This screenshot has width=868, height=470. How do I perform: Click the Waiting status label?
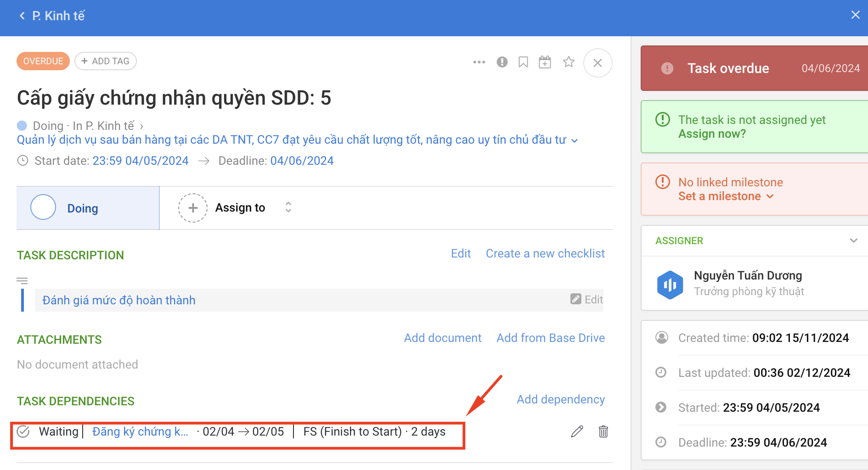pyautogui.click(x=59, y=431)
